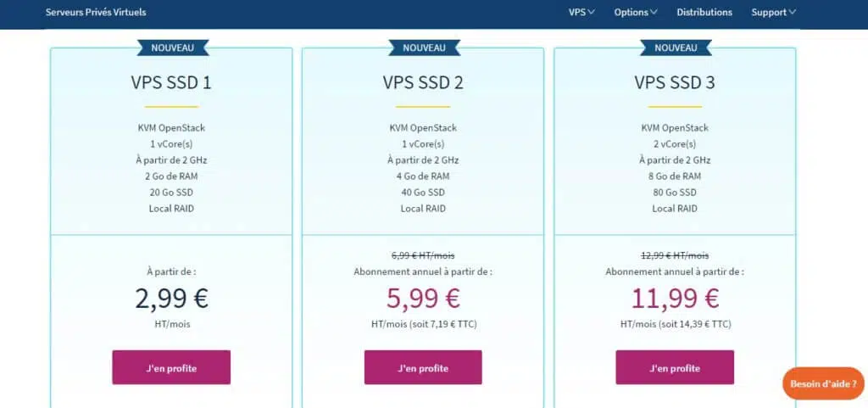
Task: Click the 11,99 € price
Action: click(x=675, y=299)
